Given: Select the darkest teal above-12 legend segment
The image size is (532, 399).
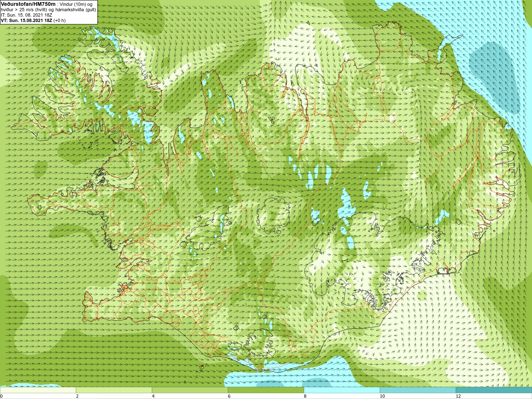Looking at the screenshot, I should point(494,390).
